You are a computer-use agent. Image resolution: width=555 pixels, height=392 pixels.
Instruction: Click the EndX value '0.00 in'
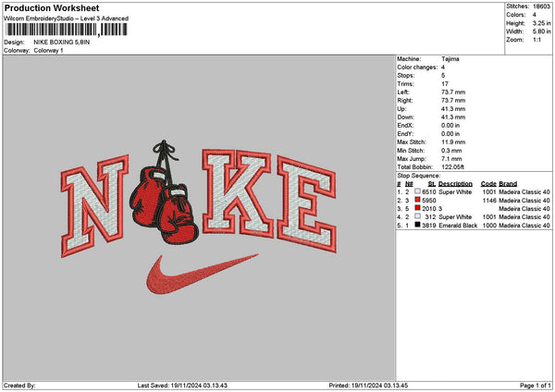(450, 126)
